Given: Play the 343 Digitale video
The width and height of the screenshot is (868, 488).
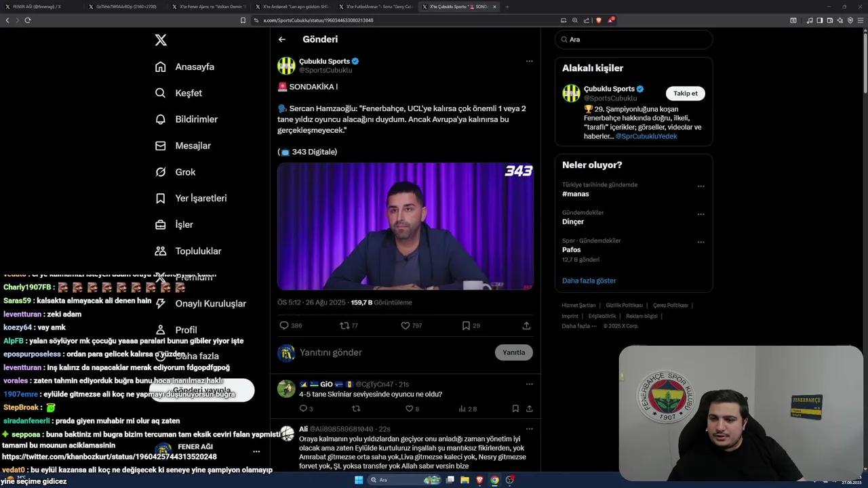Looking at the screenshot, I should coord(406,226).
